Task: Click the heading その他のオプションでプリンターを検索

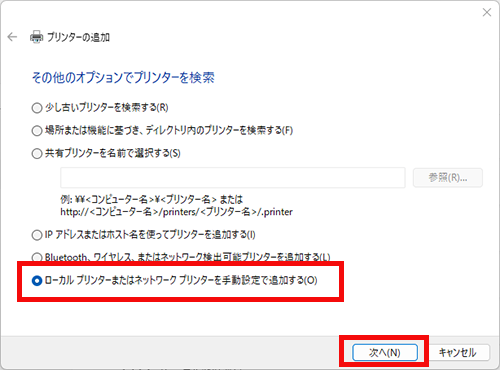Action: pos(123,78)
